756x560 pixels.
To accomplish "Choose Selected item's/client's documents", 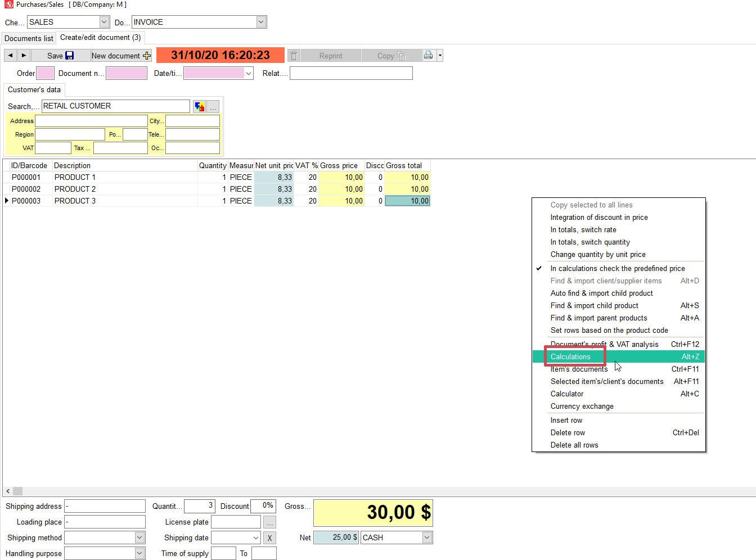I will click(619, 381).
